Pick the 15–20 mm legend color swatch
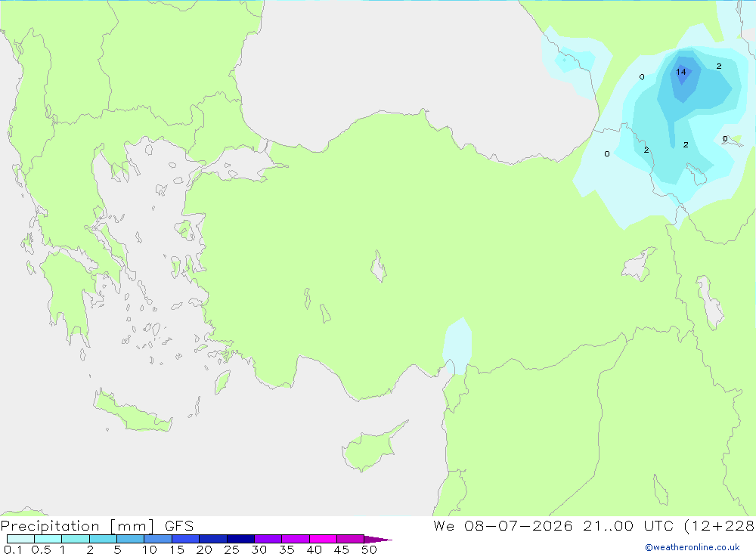Viewport: 756px width, 554px height. point(185,539)
